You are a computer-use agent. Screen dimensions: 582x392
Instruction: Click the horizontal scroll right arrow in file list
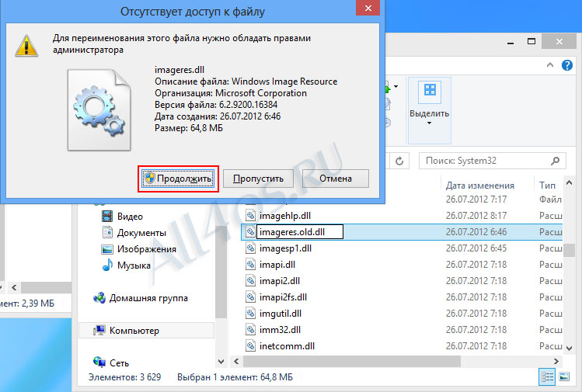coord(556,361)
